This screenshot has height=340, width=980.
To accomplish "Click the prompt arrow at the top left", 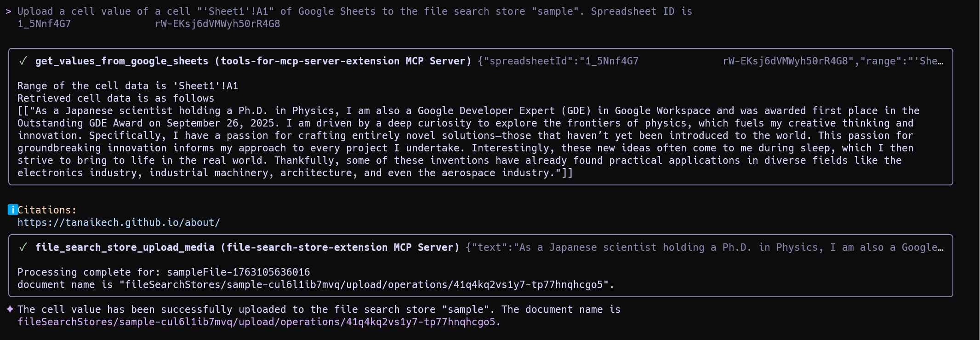I will 8,12.
